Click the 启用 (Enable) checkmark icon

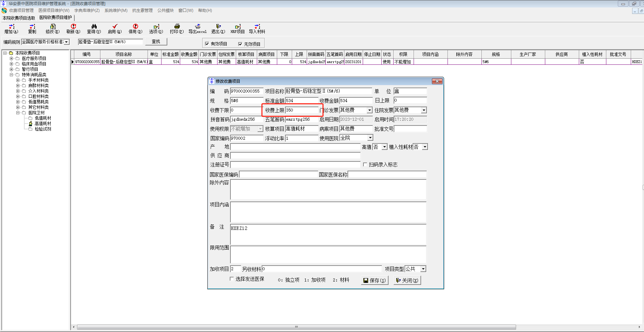(x=115, y=26)
